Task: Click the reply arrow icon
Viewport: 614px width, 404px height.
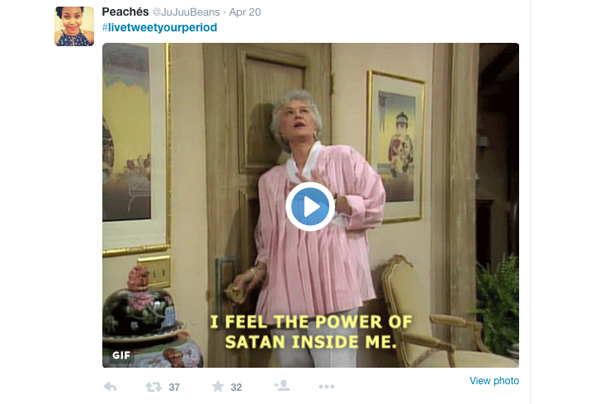Action: pos(110,387)
